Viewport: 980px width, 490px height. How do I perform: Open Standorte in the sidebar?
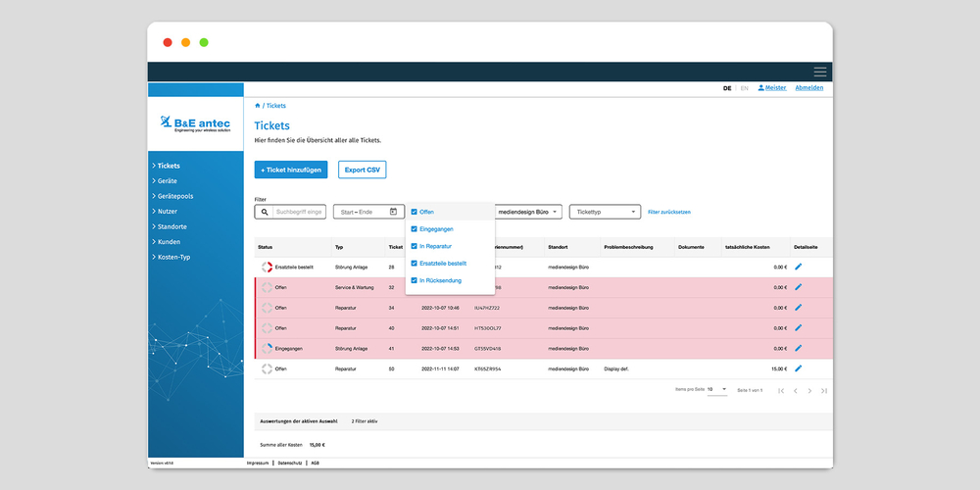[x=171, y=226]
